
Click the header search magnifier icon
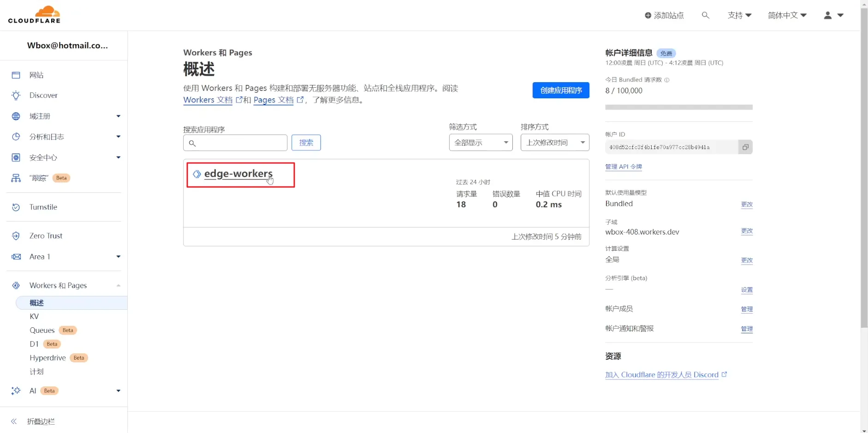[x=705, y=15]
